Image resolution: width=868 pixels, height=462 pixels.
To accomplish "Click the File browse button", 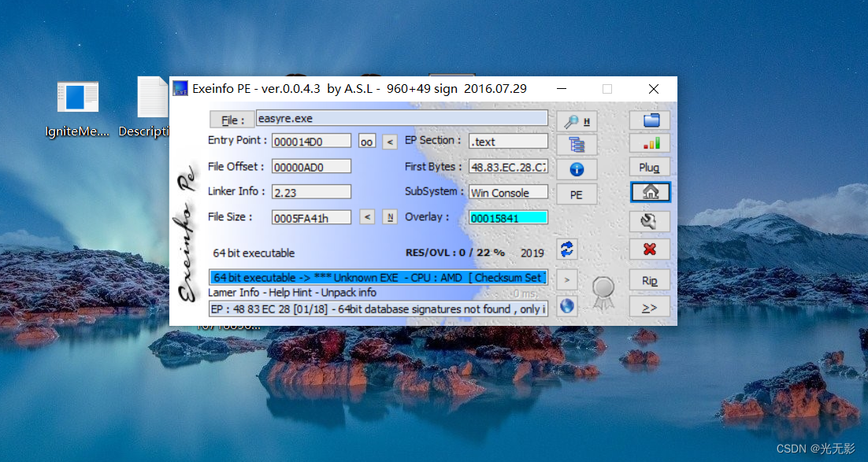I will [232, 120].
